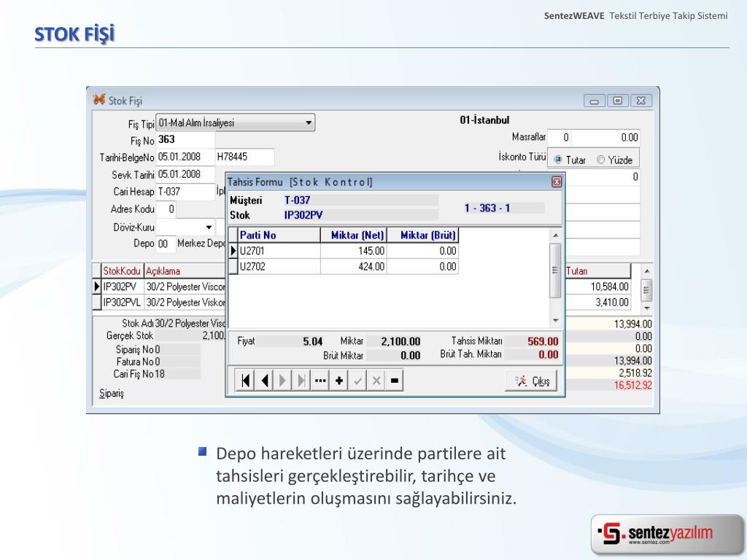This screenshot has height=560, width=747.
Task: Open the Fiş Tipi dropdown
Action: (x=309, y=122)
